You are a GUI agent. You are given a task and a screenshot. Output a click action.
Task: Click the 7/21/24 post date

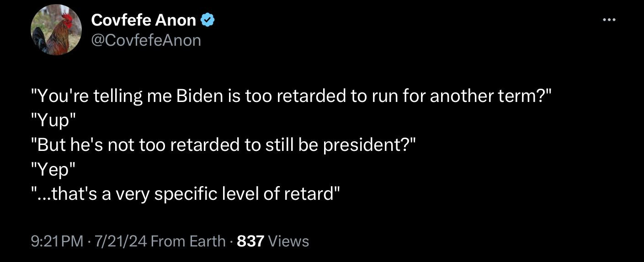tap(120, 241)
